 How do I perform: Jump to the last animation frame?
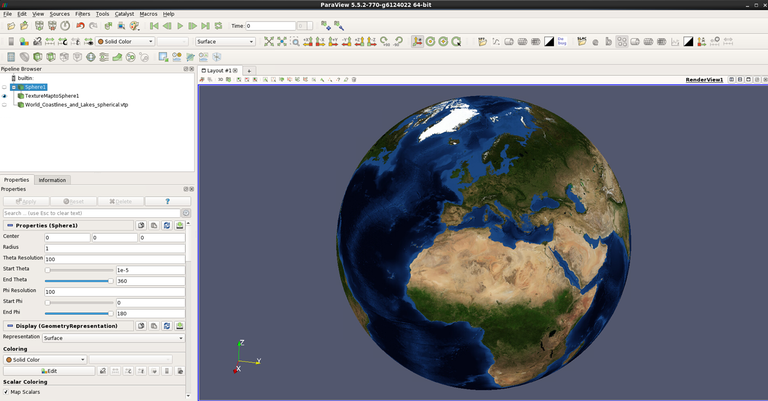click(206, 25)
